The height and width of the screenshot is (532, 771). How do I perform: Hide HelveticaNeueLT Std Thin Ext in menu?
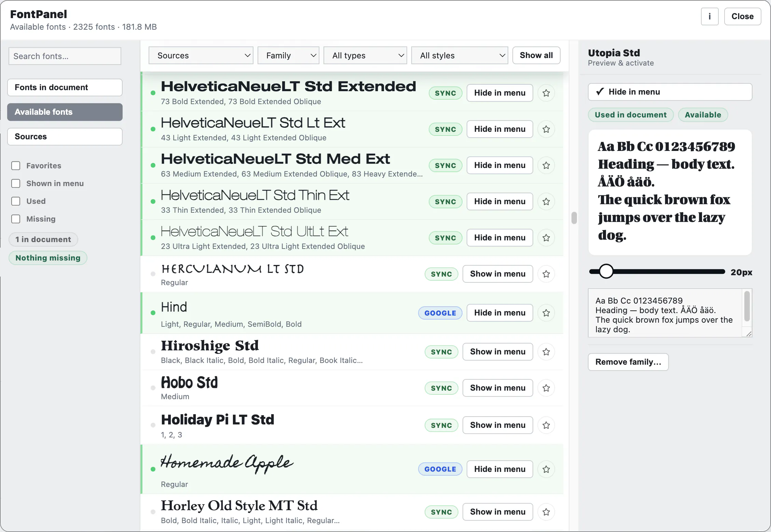(x=500, y=201)
